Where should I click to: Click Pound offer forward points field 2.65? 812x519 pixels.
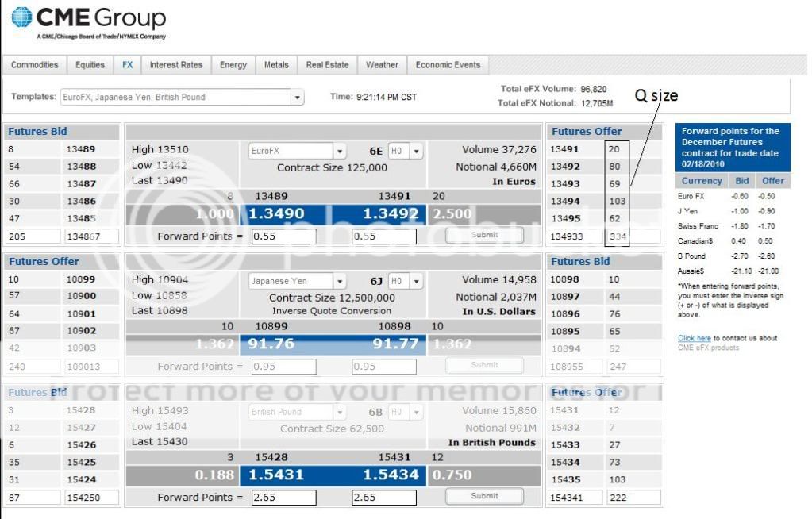point(383,498)
